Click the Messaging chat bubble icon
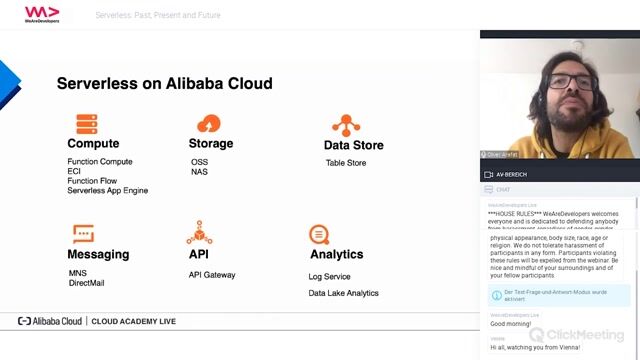Image resolution: width=640 pixels, height=360 pixels. tap(83, 234)
